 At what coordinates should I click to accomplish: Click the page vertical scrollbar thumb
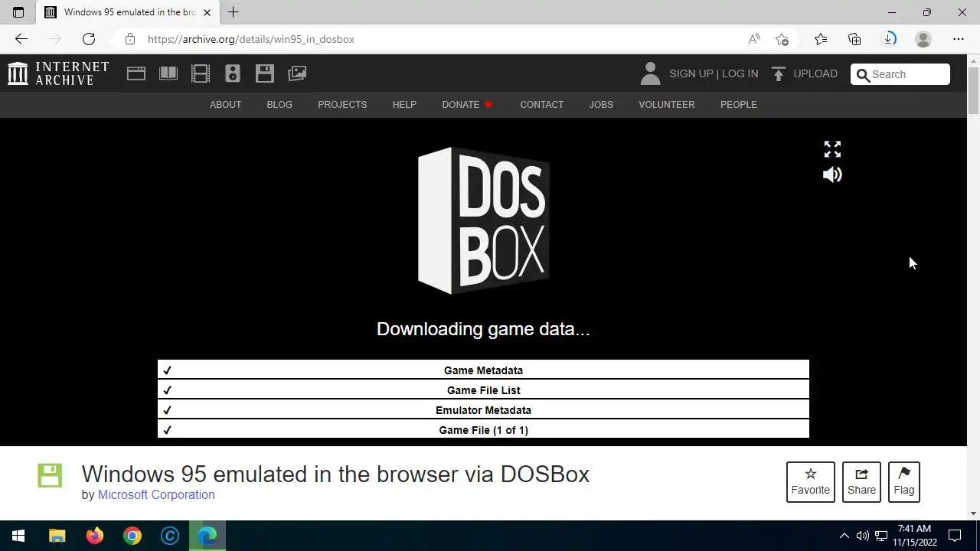tap(973, 90)
